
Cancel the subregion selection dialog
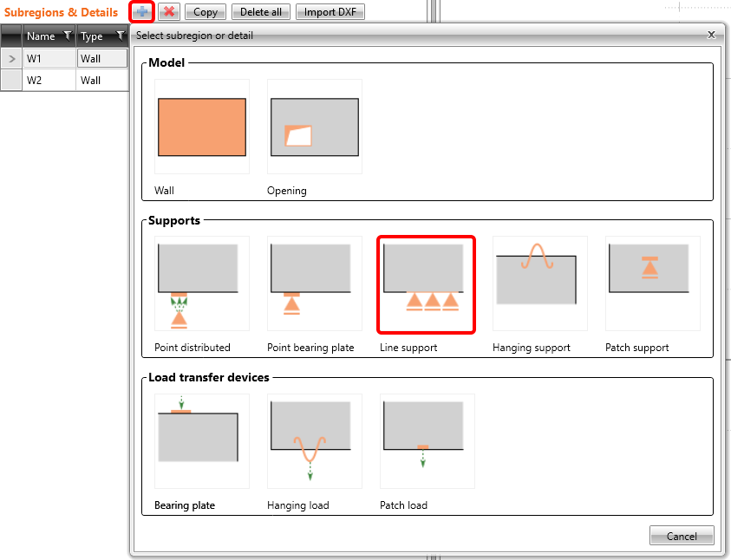click(x=681, y=536)
